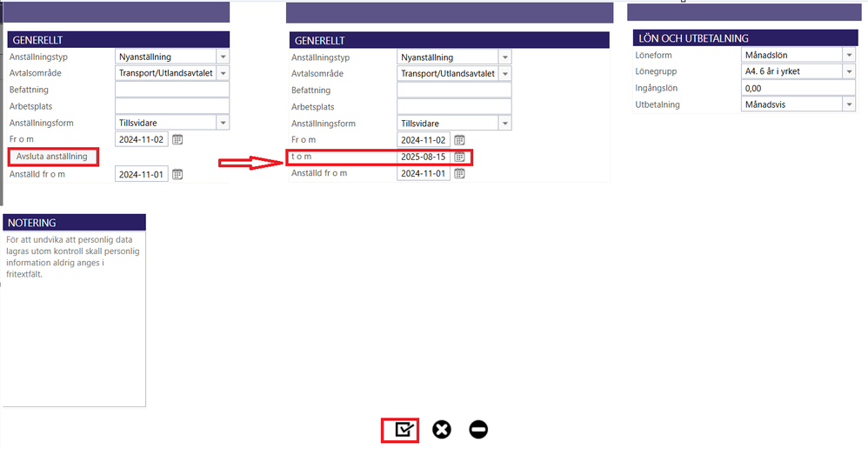The width and height of the screenshot is (868, 449).
Task: Click the t o m date field 2025-08-15
Action: [424, 157]
